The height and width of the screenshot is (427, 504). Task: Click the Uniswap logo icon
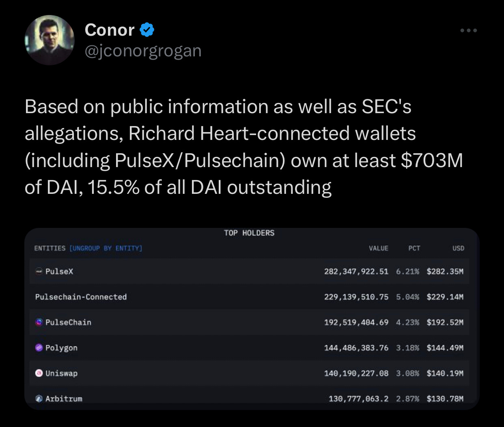tap(39, 373)
